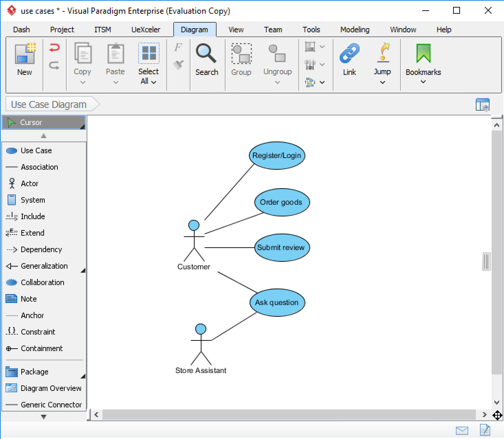Open the View tab
This screenshot has height=439, width=504.
[236, 30]
